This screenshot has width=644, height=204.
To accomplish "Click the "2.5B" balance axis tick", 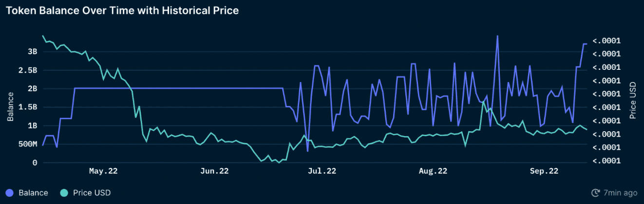I will (28, 70).
